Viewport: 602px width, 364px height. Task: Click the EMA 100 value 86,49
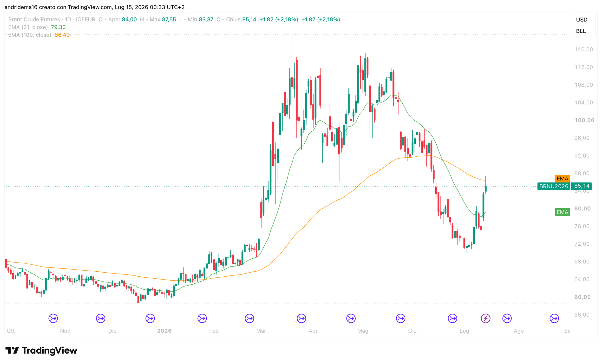(x=62, y=35)
